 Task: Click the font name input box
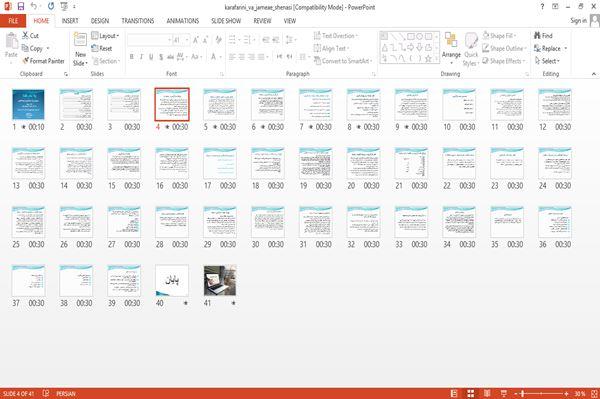click(x=149, y=40)
